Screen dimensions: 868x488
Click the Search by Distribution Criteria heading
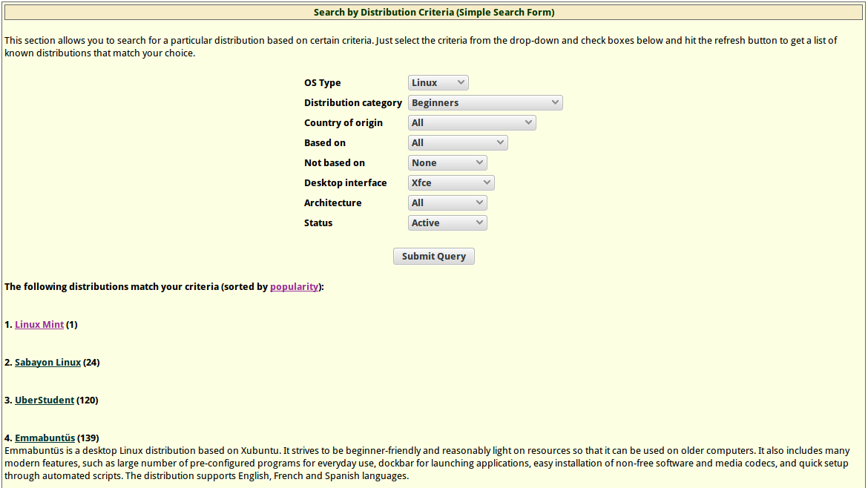[434, 12]
